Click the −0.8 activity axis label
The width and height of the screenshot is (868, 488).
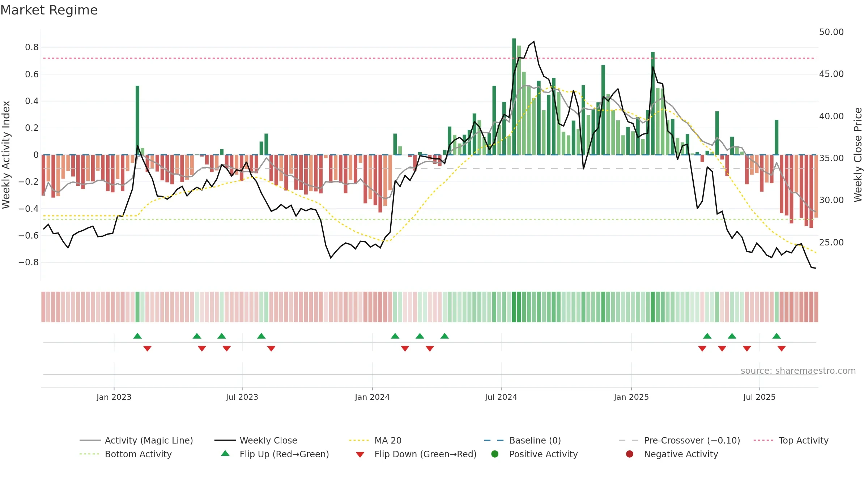tap(29, 262)
